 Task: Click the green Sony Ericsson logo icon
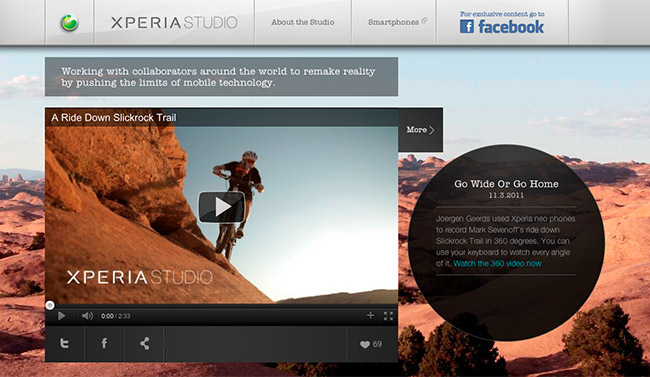[x=69, y=22]
